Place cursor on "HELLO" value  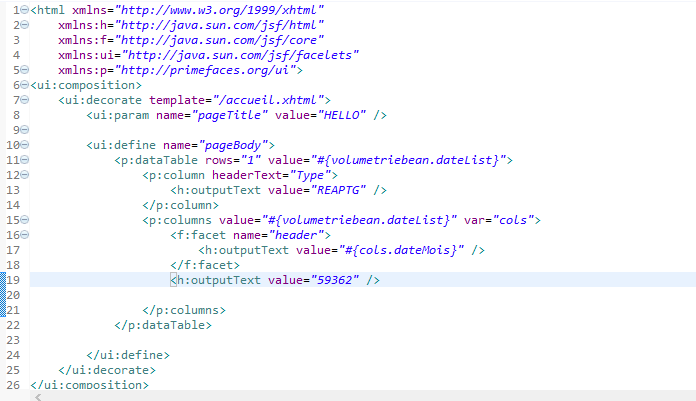coord(341,115)
